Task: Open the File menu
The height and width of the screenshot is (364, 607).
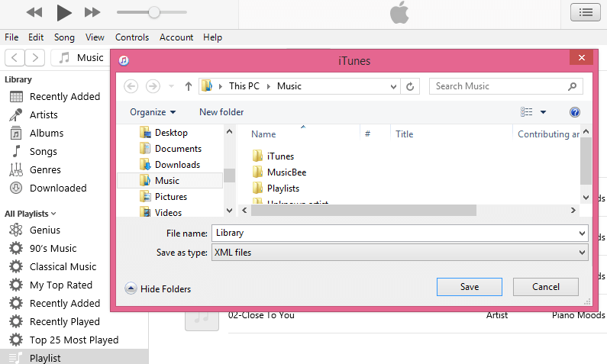Action: [11, 37]
